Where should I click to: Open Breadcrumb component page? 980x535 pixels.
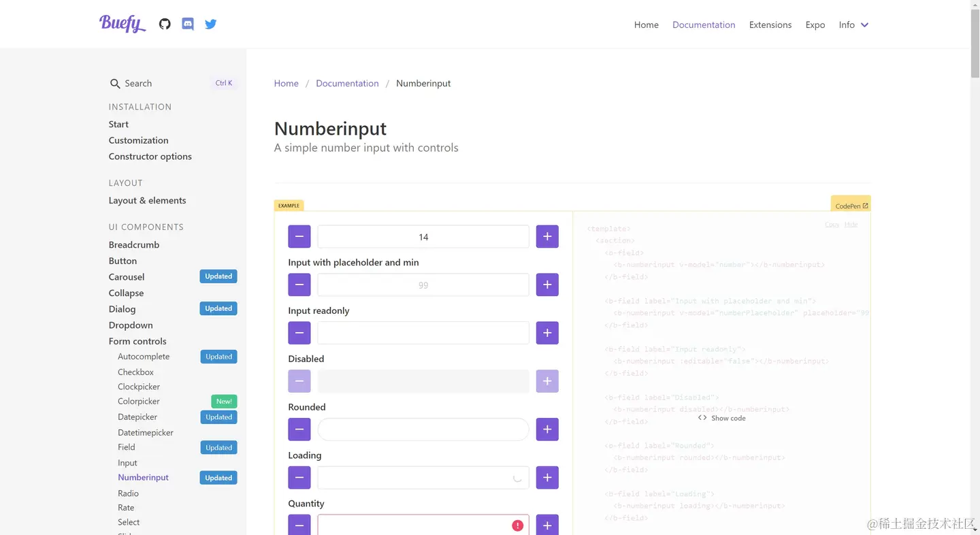134,245
